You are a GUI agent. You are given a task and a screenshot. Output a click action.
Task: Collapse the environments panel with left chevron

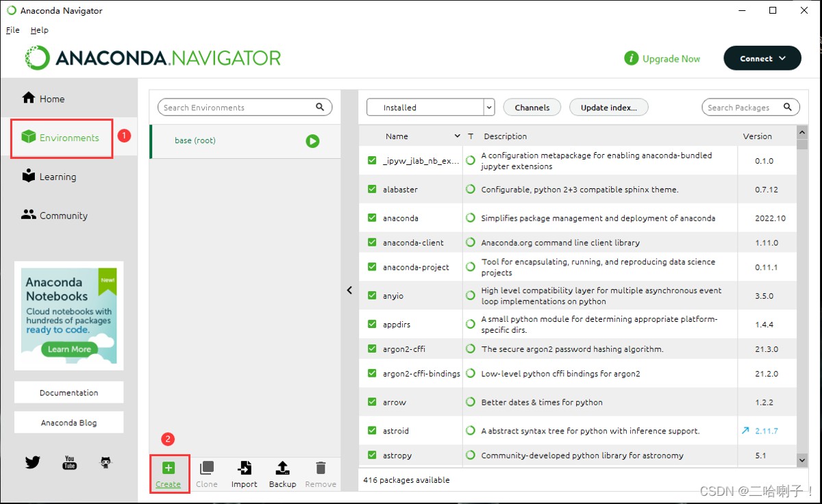(349, 290)
